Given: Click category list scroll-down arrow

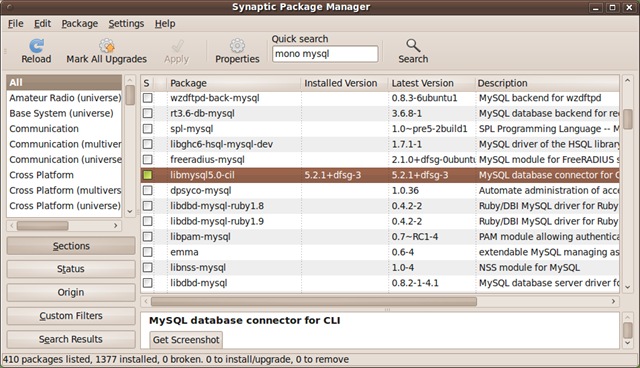Looking at the screenshot, I should [130, 211].
